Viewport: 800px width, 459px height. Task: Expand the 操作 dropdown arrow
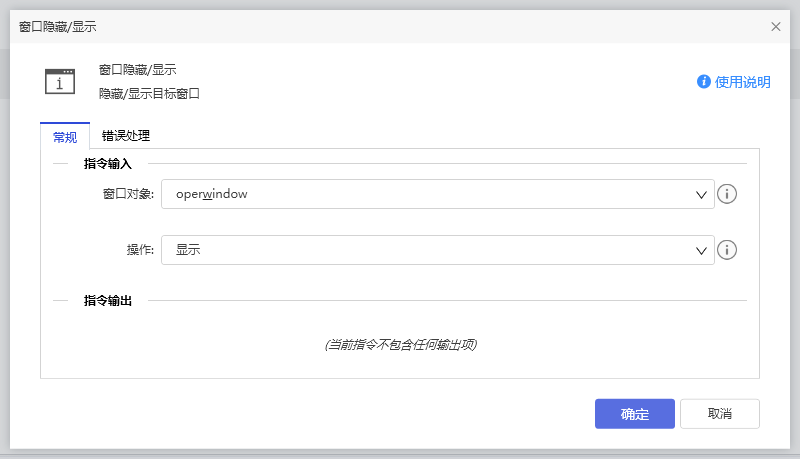701,250
